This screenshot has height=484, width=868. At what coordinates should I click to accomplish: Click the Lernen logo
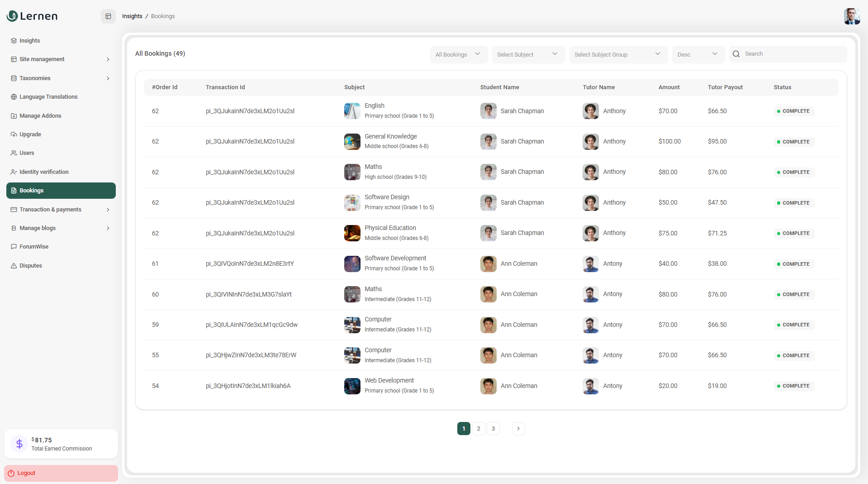point(32,16)
